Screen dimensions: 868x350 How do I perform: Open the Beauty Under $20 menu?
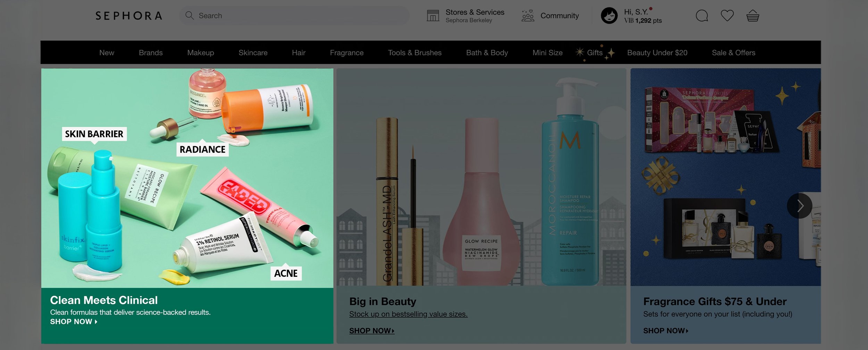pyautogui.click(x=657, y=53)
